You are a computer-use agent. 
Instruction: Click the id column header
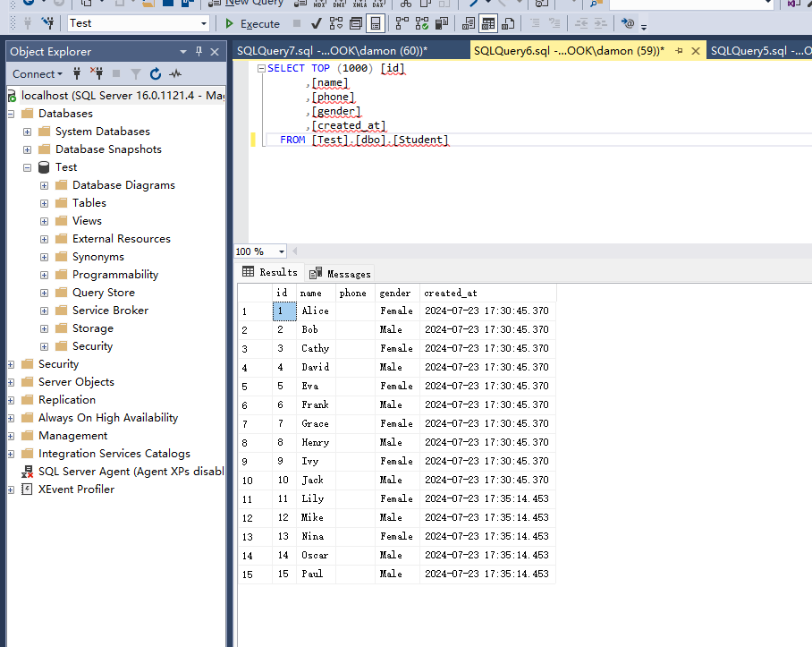tap(282, 293)
